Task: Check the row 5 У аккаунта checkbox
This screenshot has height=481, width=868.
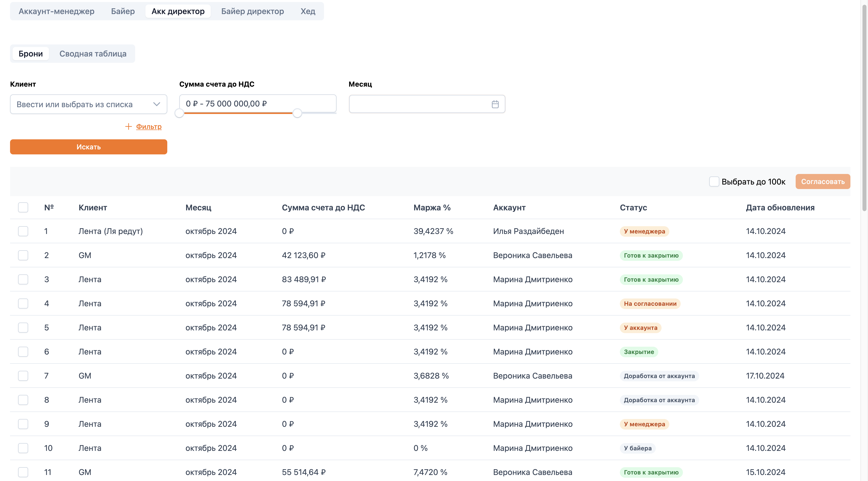Action: (x=23, y=327)
